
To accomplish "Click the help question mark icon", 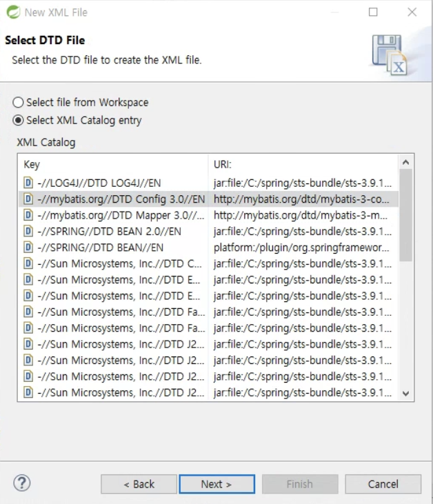I will [x=22, y=483].
